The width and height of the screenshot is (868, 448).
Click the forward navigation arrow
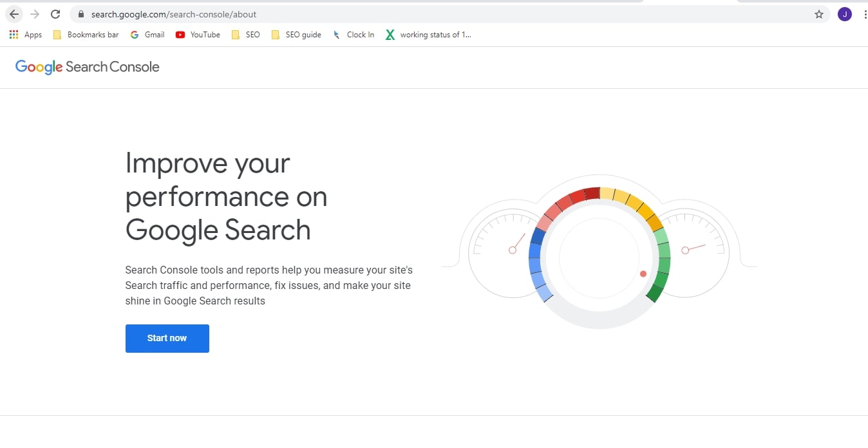tap(35, 14)
